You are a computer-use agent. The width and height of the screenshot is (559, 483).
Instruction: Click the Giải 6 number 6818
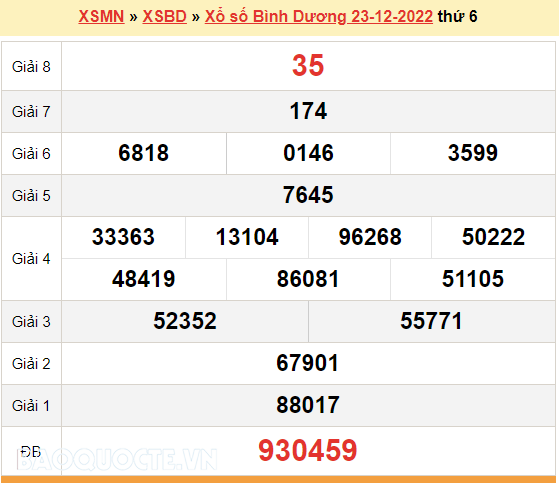pyautogui.click(x=143, y=153)
